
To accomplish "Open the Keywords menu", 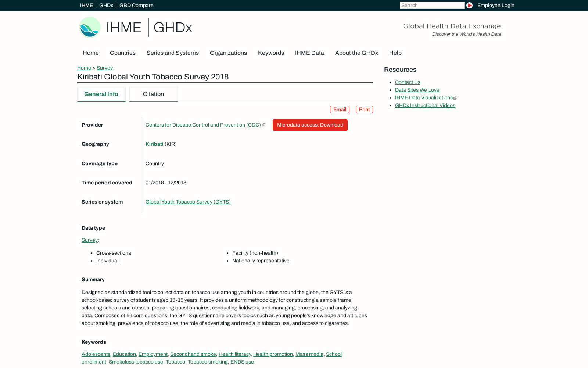I will point(271,53).
